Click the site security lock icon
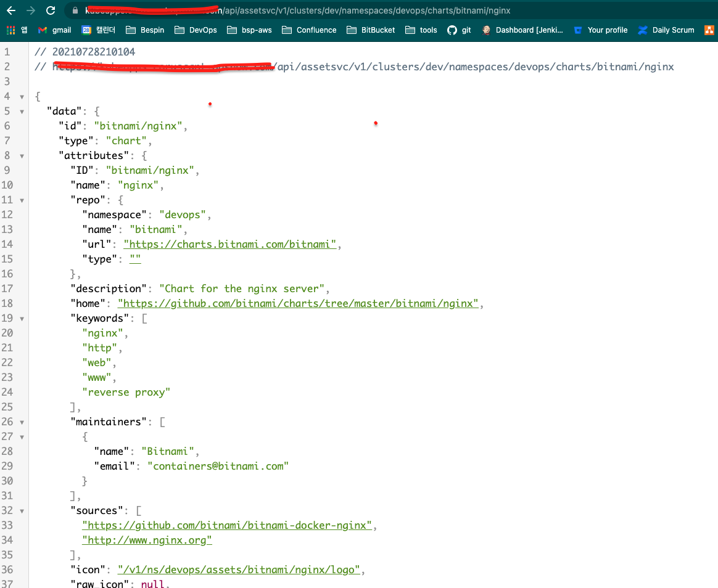The image size is (718, 588). point(74,10)
